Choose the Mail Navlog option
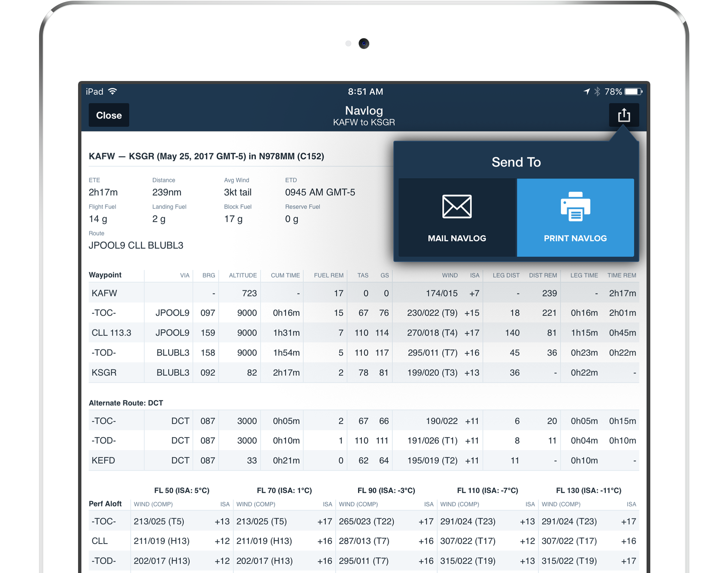This screenshot has height=573, width=728. (x=457, y=218)
